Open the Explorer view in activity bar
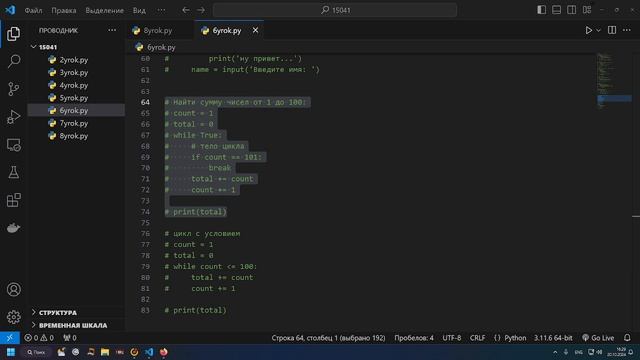This screenshot has height=360, width=640. tap(13, 34)
